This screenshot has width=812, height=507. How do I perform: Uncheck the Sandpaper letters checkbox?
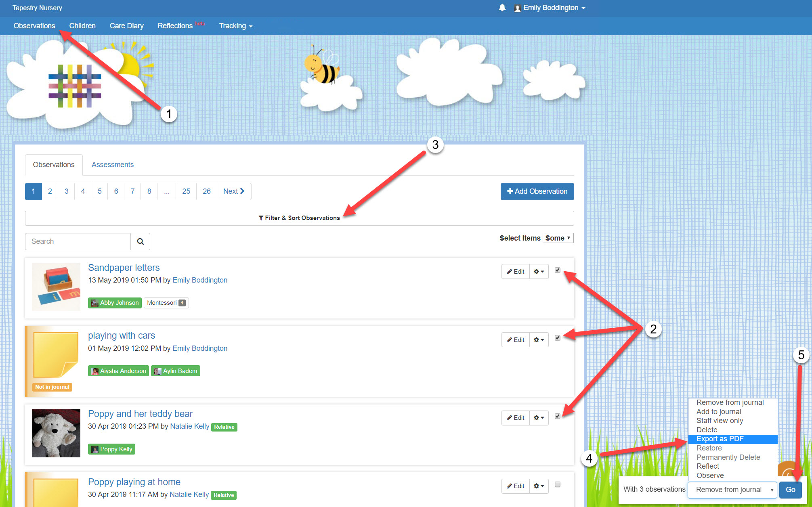pos(557,270)
